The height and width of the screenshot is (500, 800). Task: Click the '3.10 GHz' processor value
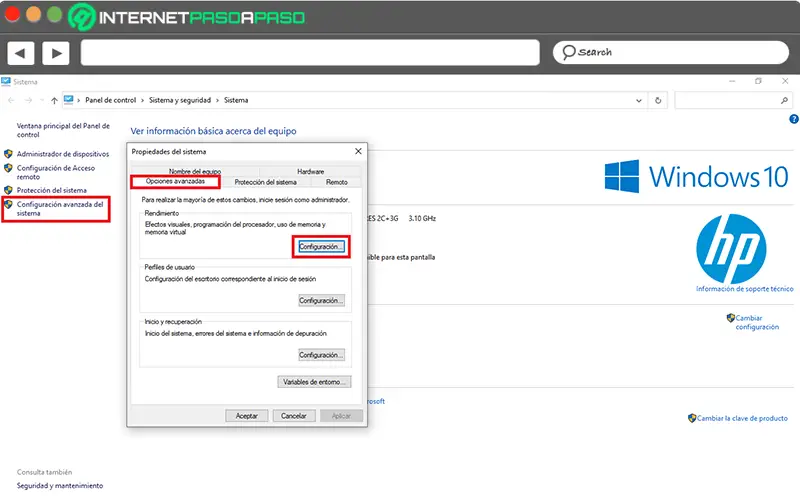tap(422, 218)
